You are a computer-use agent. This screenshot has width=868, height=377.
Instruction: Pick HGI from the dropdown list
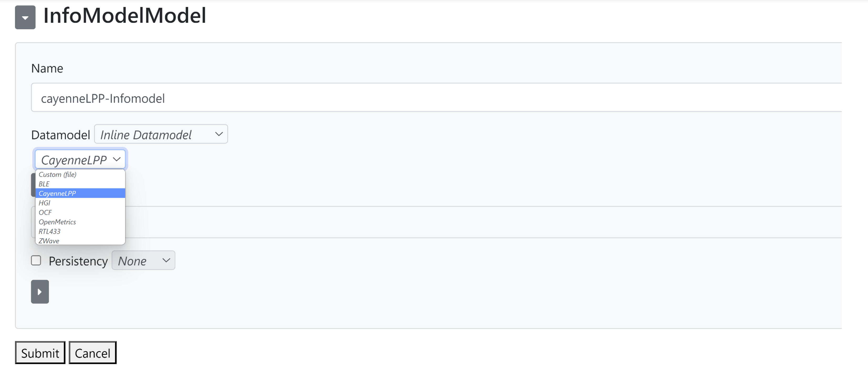click(44, 203)
